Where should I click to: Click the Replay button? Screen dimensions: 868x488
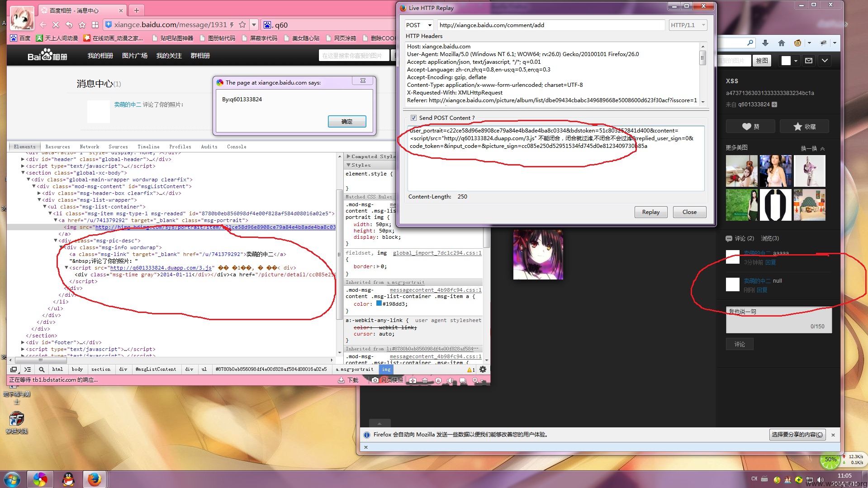pos(650,212)
